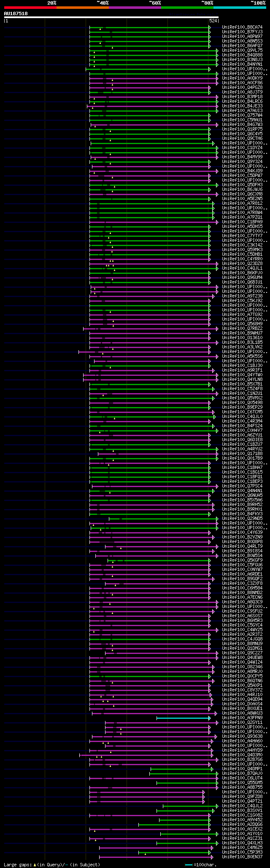Screen dimensions: 270x868
Task: Select hit label UniRef100_C1BPA9
Action: coord(242,222)
